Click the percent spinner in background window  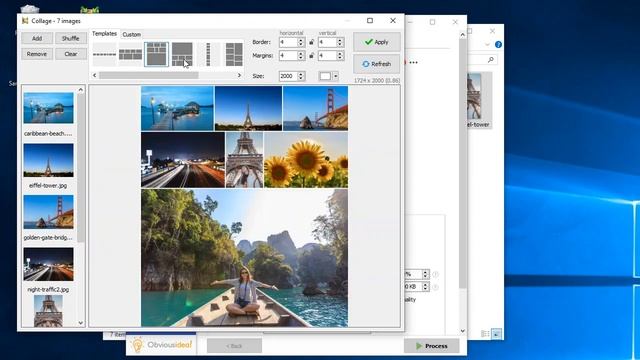pos(425,274)
